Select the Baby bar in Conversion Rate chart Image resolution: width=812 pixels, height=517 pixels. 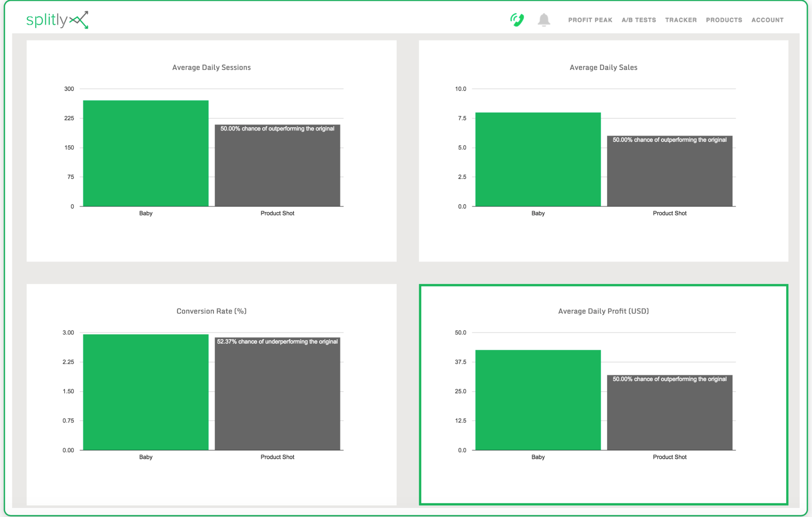pos(146,392)
